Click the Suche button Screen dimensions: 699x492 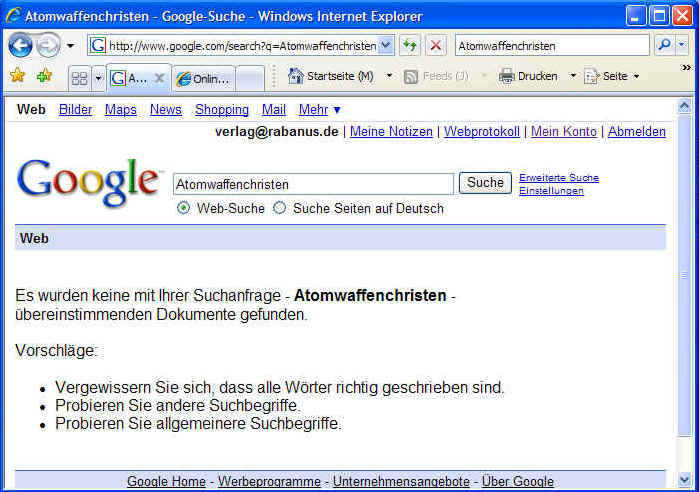485,183
